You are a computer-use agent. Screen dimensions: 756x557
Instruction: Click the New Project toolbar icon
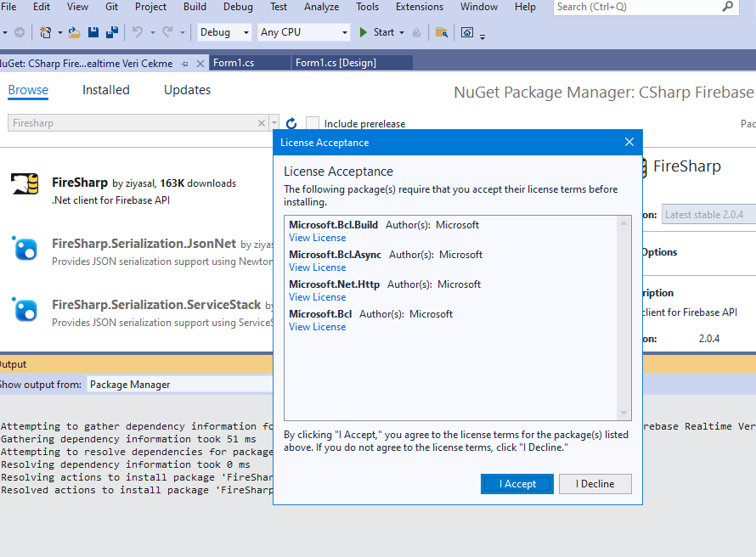45,32
